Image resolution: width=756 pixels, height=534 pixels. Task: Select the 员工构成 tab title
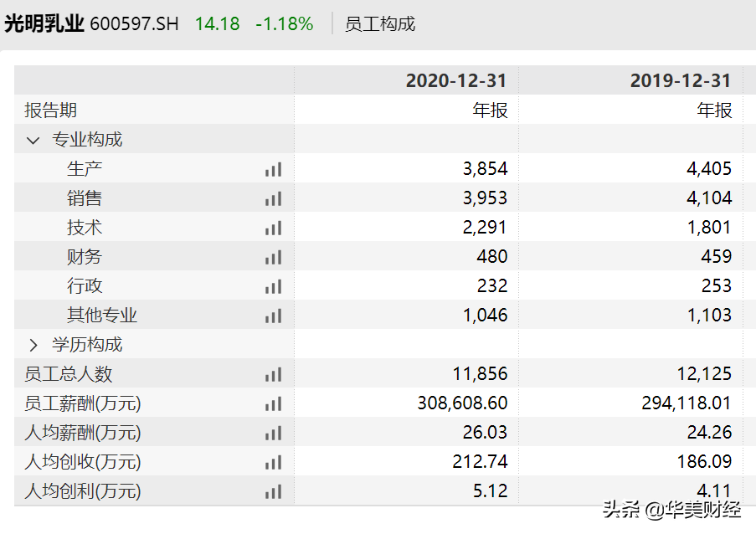[x=380, y=24]
